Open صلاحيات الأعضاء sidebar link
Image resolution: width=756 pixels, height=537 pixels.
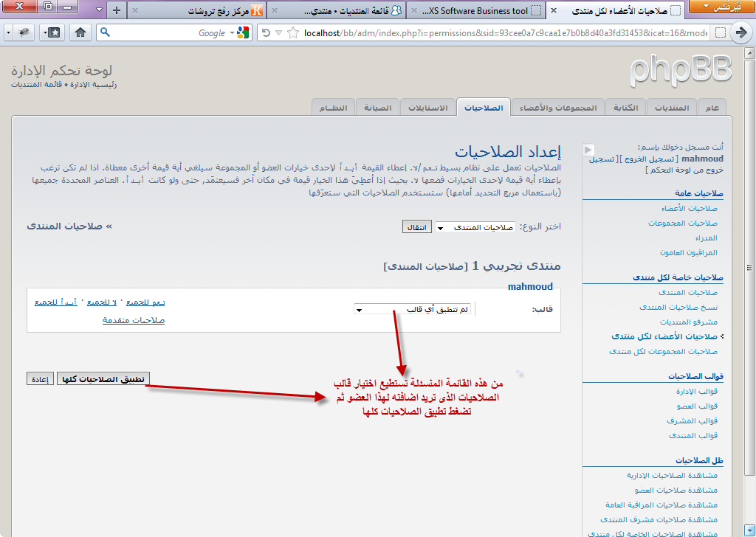click(690, 209)
